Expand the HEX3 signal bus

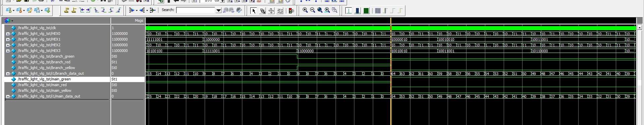coord(8,51)
